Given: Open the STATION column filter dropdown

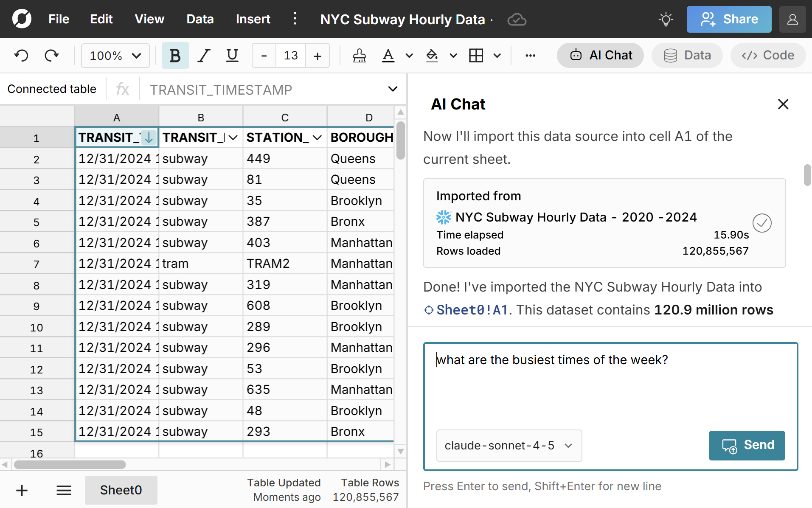Looking at the screenshot, I should tap(317, 138).
